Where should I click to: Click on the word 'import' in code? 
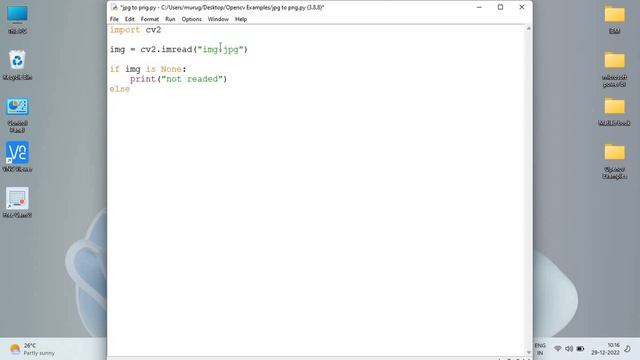pos(124,30)
